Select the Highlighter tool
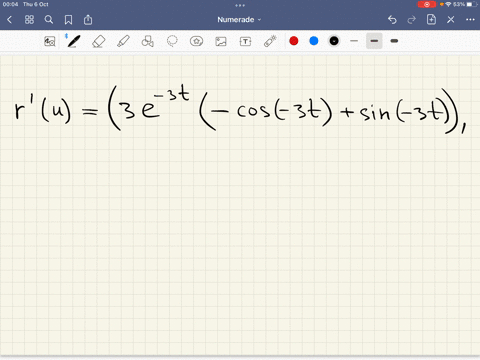Image resolution: width=480 pixels, height=360 pixels. (123, 41)
